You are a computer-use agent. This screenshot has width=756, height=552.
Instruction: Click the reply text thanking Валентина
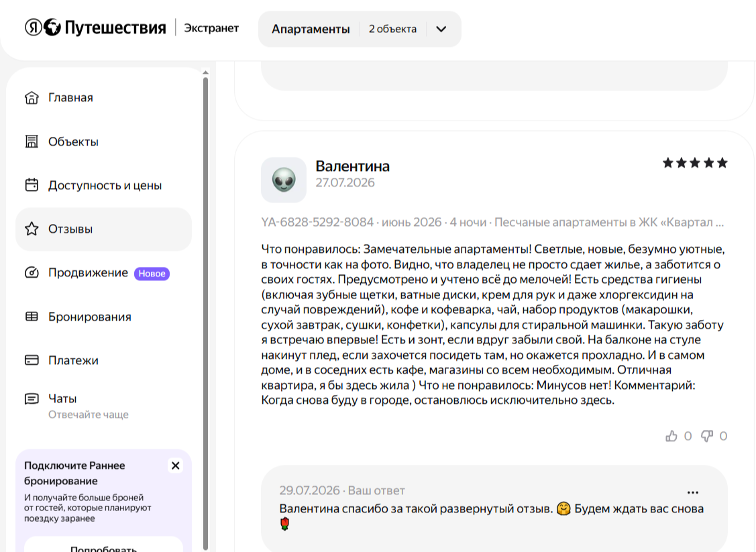pos(491,516)
